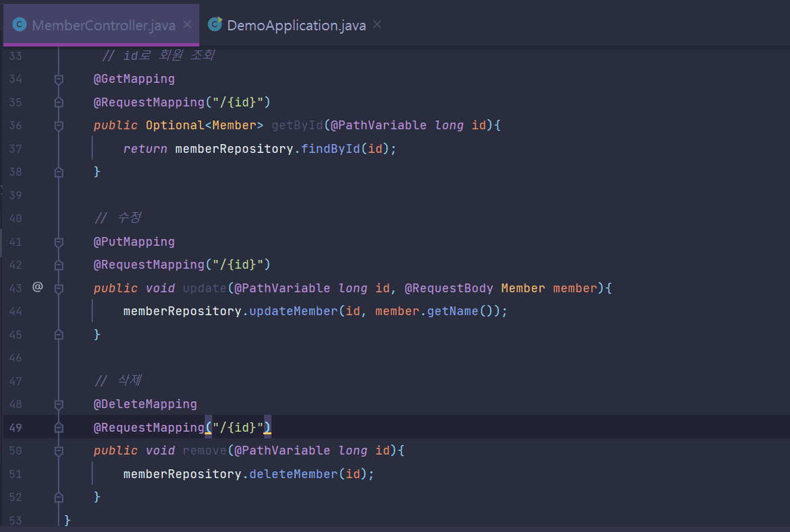Screen dimensions: 790x532
Task: Click the getName() call on line 44
Action: [x=459, y=311]
